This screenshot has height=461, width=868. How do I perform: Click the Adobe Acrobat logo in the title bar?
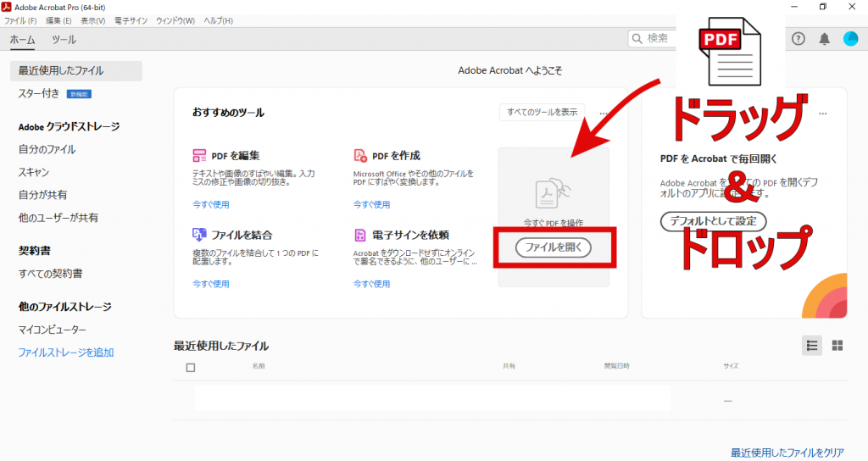7,7
